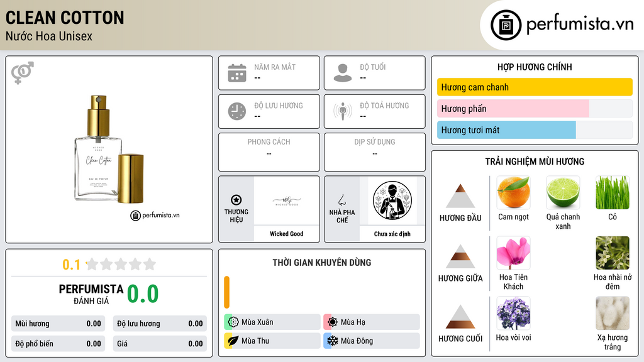Click the Mùa Thu leaf icon

point(233,341)
